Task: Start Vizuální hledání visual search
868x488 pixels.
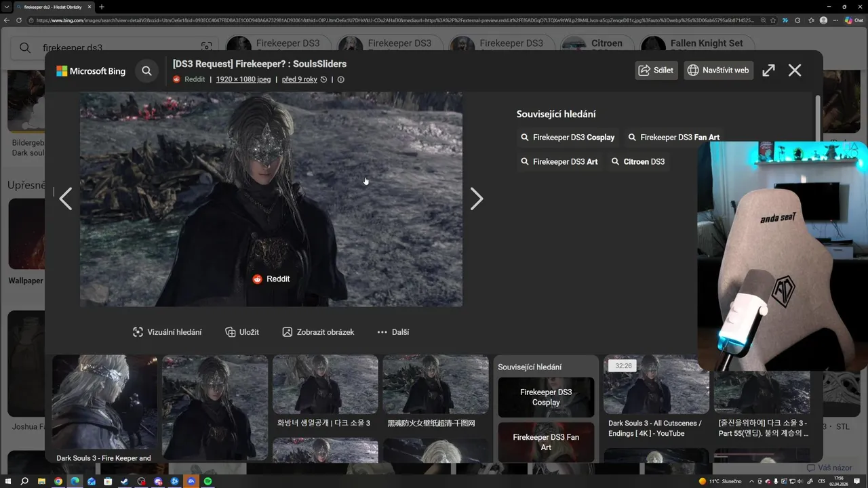Action: pyautogui.click(x=167, y=332)
